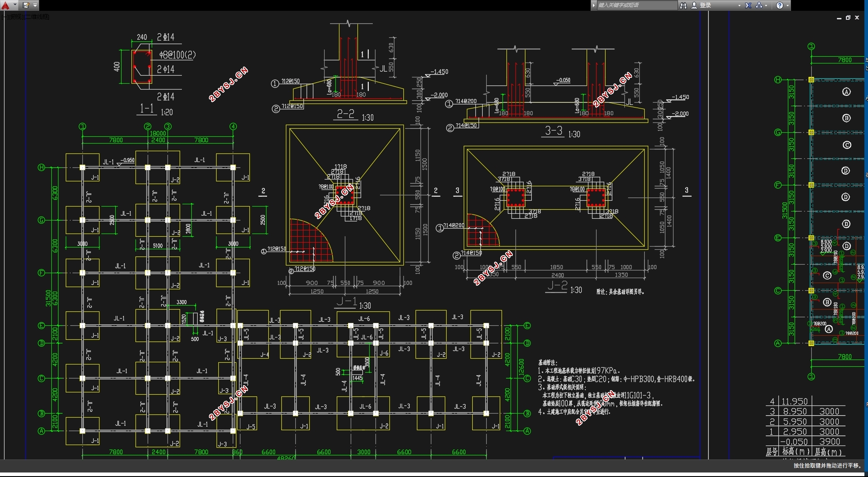The image size is (868, 477).
Task: Expand the Help dropdown arrow
Action: pos(787,5)
